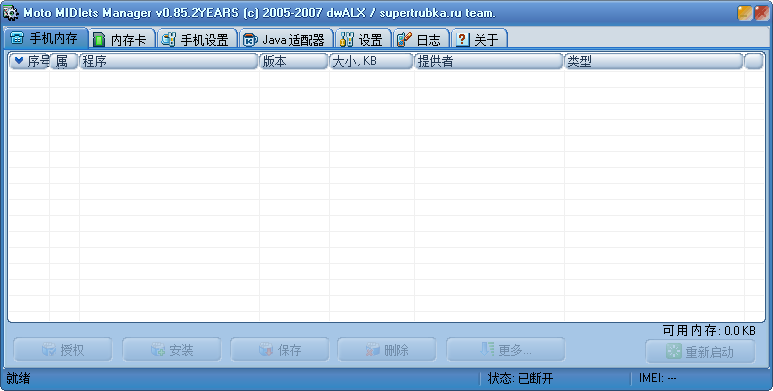Click the 可用内存: 0.0 KB label

click(x=709, y=330)
